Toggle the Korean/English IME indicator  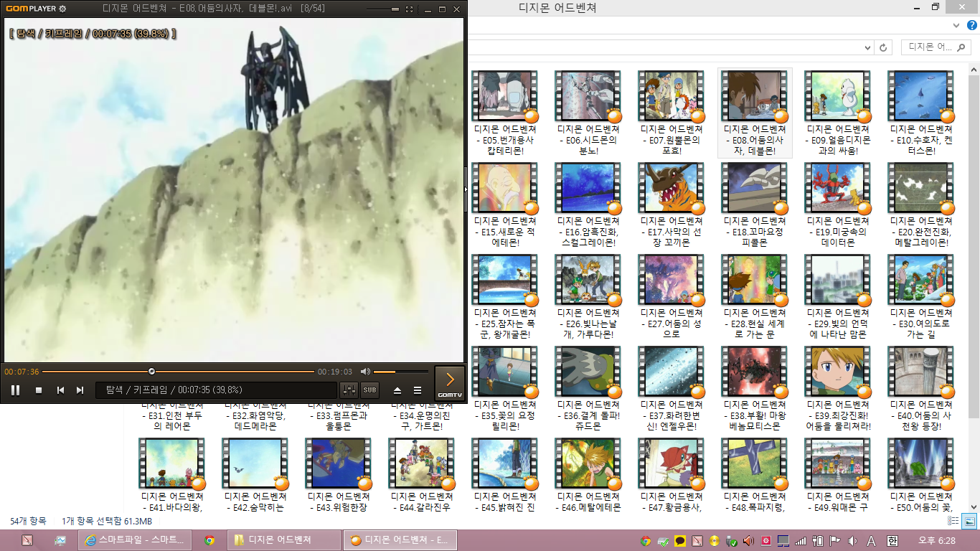[x=892, y=540]
